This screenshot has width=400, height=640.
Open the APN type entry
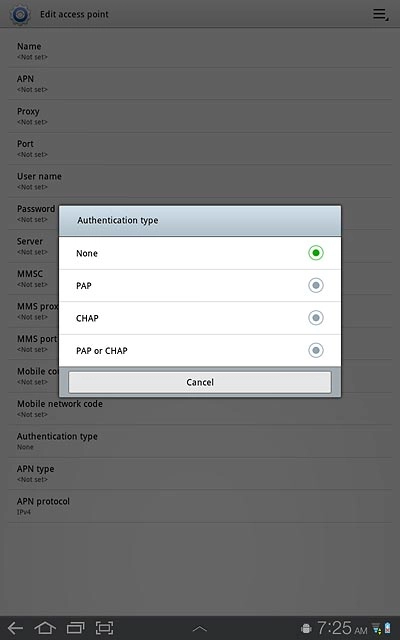tap(200, 473)
